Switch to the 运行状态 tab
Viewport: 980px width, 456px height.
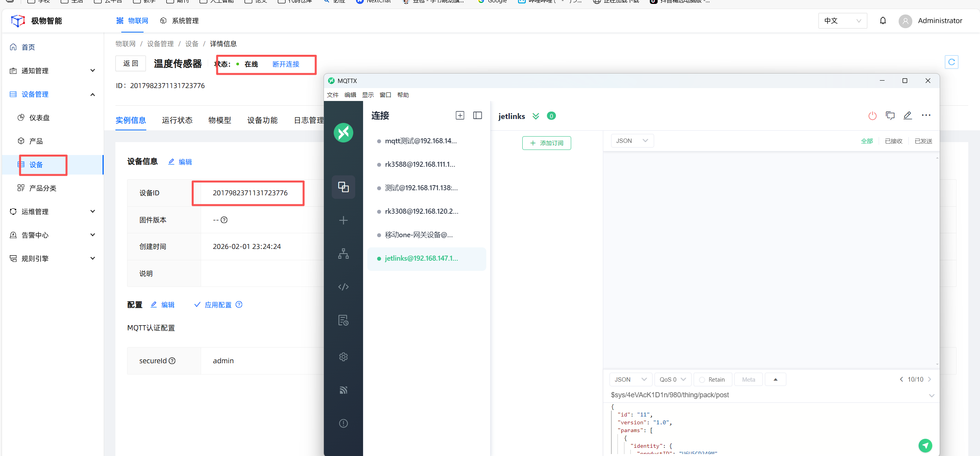point(177,120)
